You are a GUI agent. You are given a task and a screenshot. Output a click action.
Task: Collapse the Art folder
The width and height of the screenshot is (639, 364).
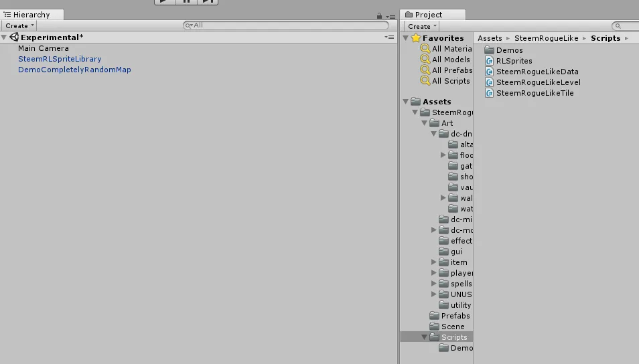click(424, 123)
